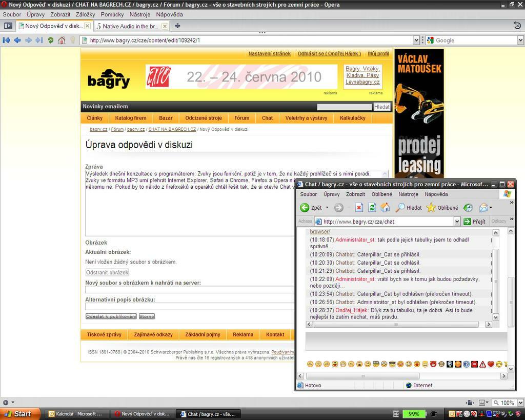Click the Alternativní popis obrázku field
The height and width of the screenshot is (420, 525).
point(190,306)
